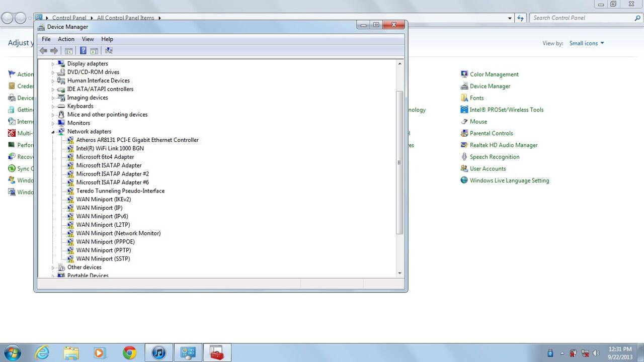Click the Mouse item icon in Control Panel
This screenshot has height=362, width=644.
[x=464, y=121]
